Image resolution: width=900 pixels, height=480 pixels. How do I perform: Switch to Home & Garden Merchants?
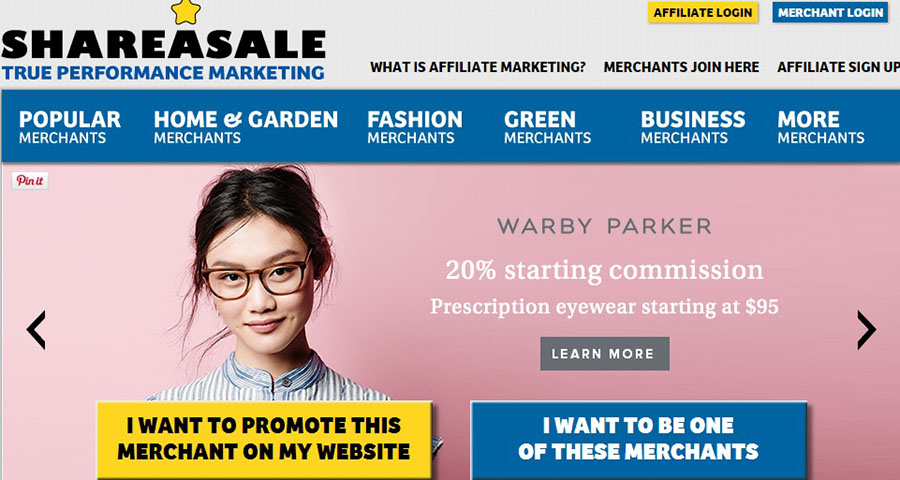click(x=246, y=127)
